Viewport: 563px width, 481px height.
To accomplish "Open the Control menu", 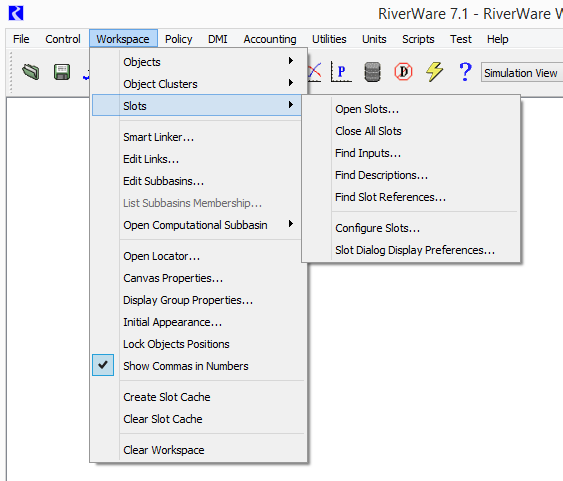I will tap(63, 39).
